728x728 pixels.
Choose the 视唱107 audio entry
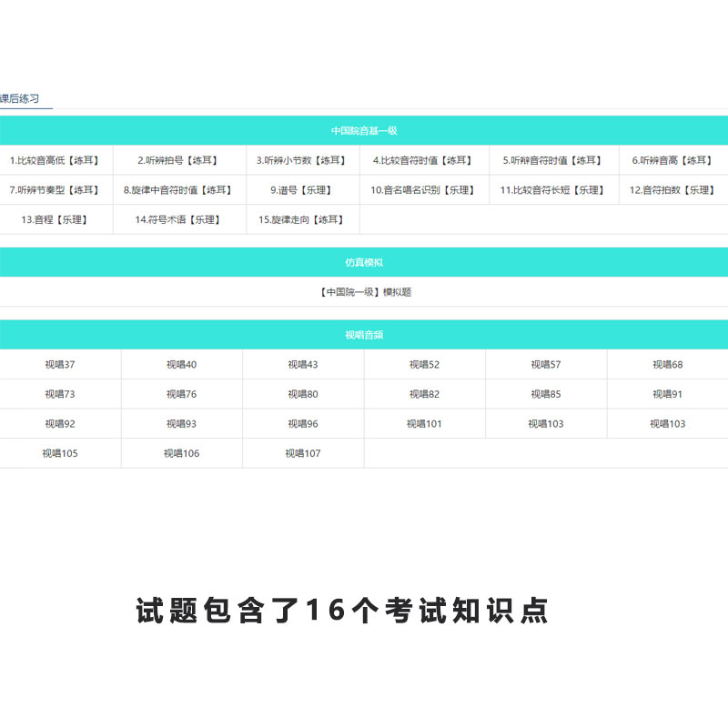click(x=303, y=453)
